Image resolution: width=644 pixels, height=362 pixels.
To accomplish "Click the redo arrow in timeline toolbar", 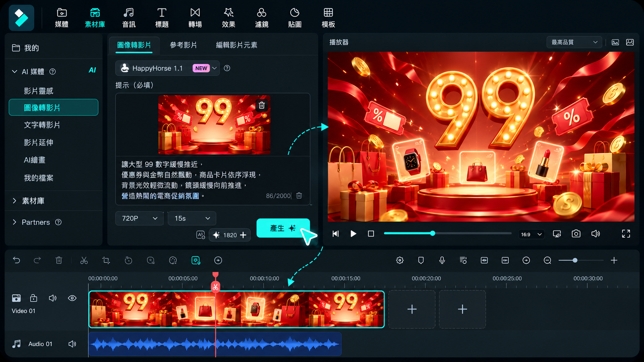I will click(x=37, y=260).
